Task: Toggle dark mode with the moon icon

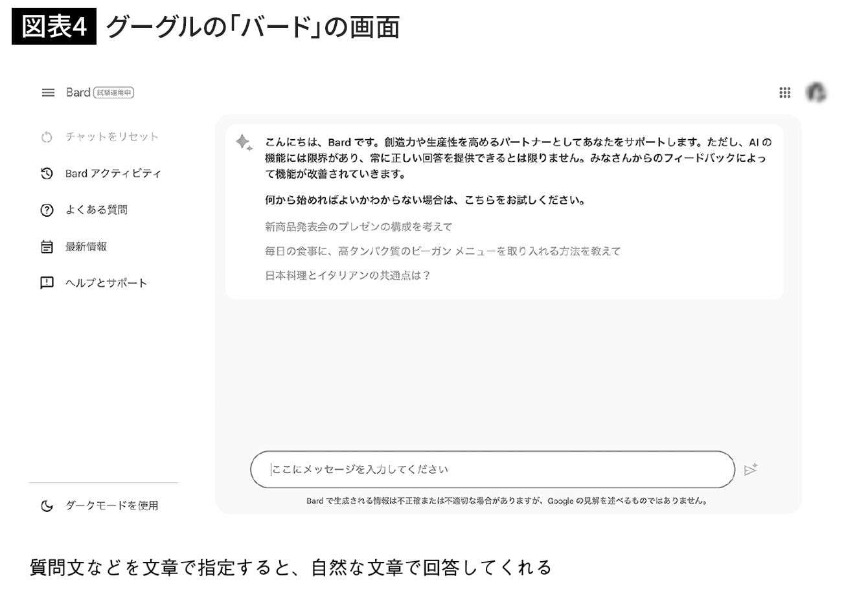Action: pos(47,506)
